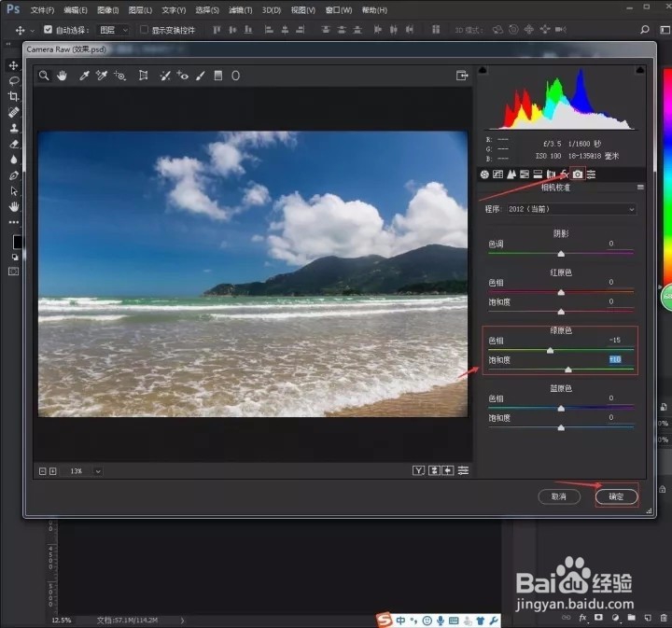The image size is (672, 628).
Task: Open the Camera Calibration camera tab
Action: click(x=578, y=174)
